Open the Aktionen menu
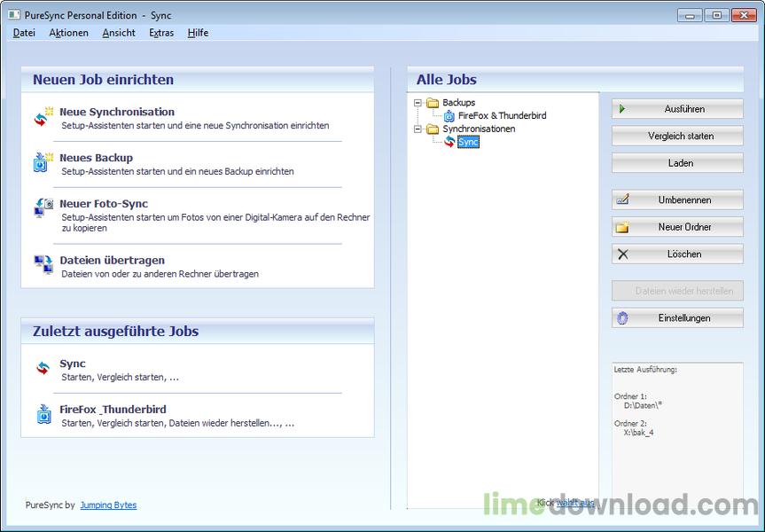The image size is (765, 532). pos(68,33)
